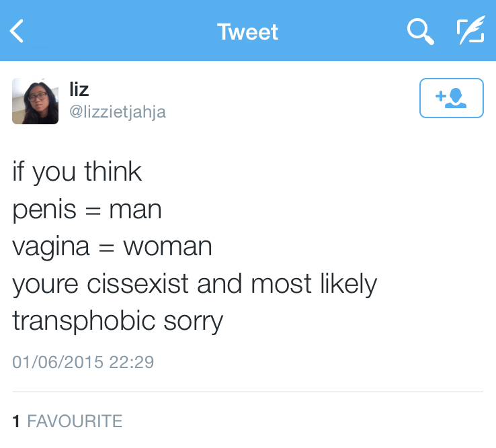The image size is (496, 448).
Task: Click the tweet date 01/06/2015
Action: click(x=58, y=363)
